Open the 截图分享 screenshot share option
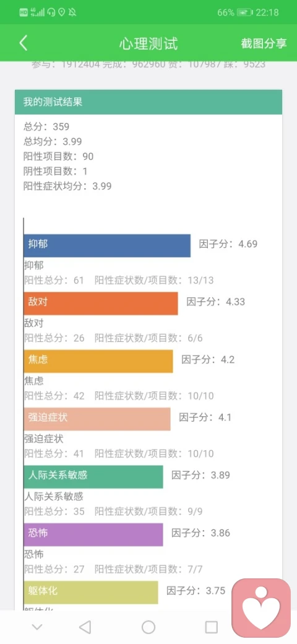297x644 pixels. pyautogui.click(x=264, y=43)
